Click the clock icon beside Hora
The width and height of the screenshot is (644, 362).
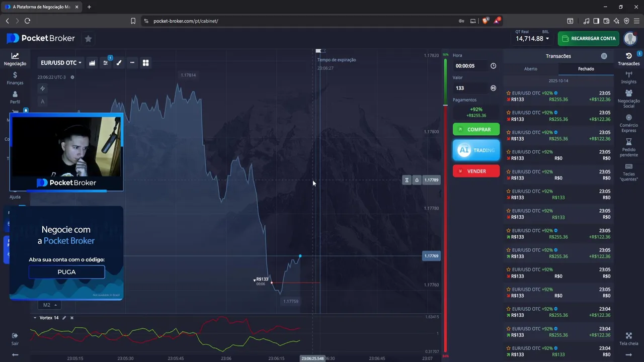pos(493,66)
